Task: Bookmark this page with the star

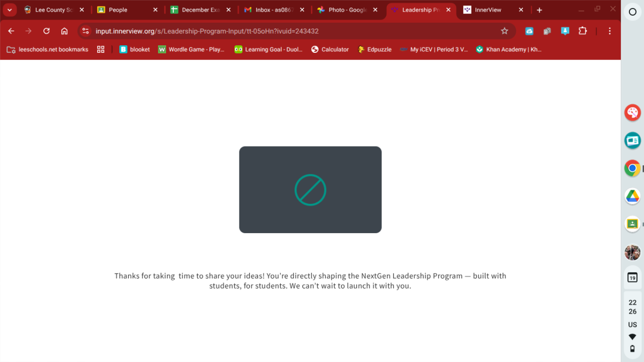Action: point(505,31)
